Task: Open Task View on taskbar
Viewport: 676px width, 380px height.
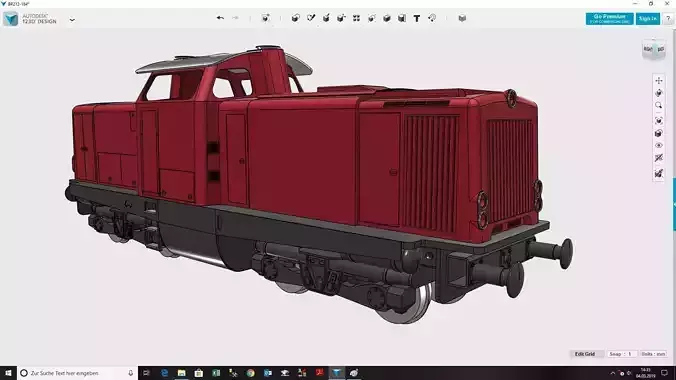Action: [x=147, y=373]
